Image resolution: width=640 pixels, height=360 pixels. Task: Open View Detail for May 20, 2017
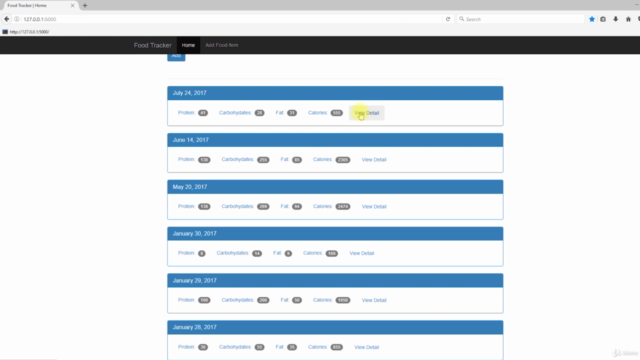(x=374, y=207)
